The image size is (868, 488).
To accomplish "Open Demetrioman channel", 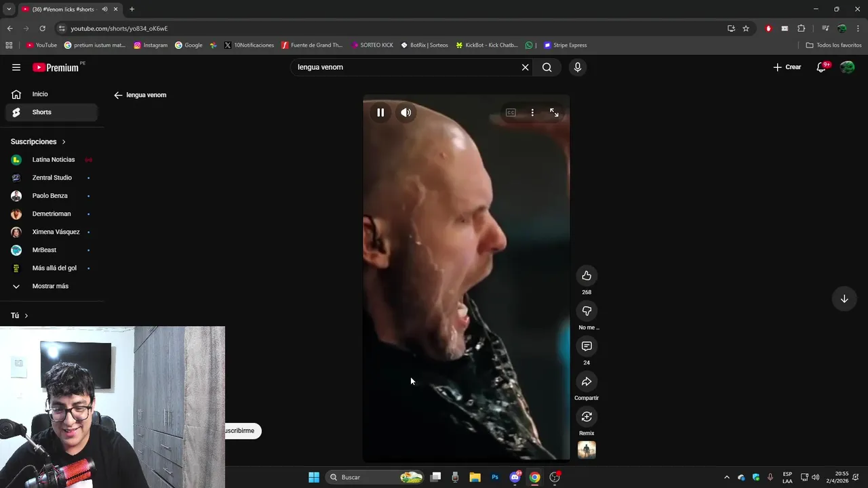I will point(52,214).
